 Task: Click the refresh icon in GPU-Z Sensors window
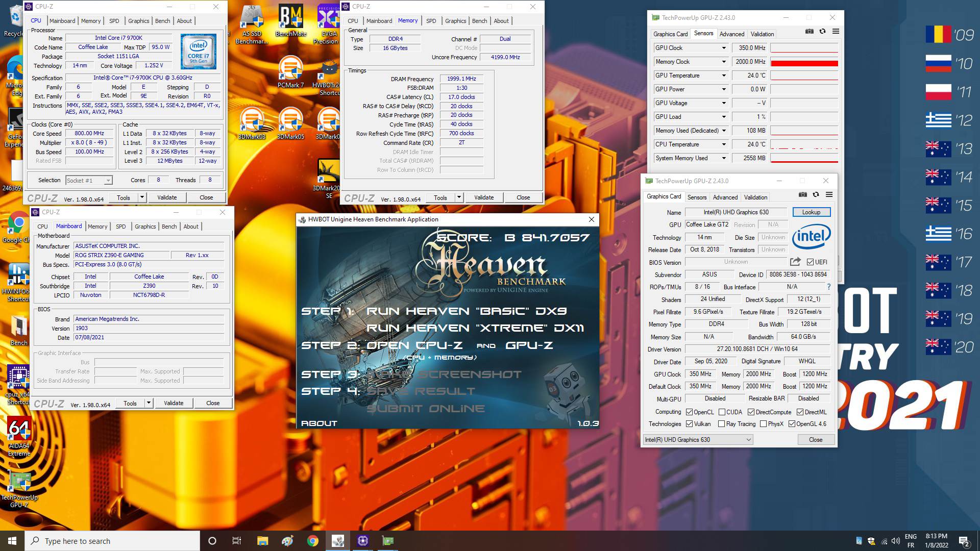tap(822, 31)
